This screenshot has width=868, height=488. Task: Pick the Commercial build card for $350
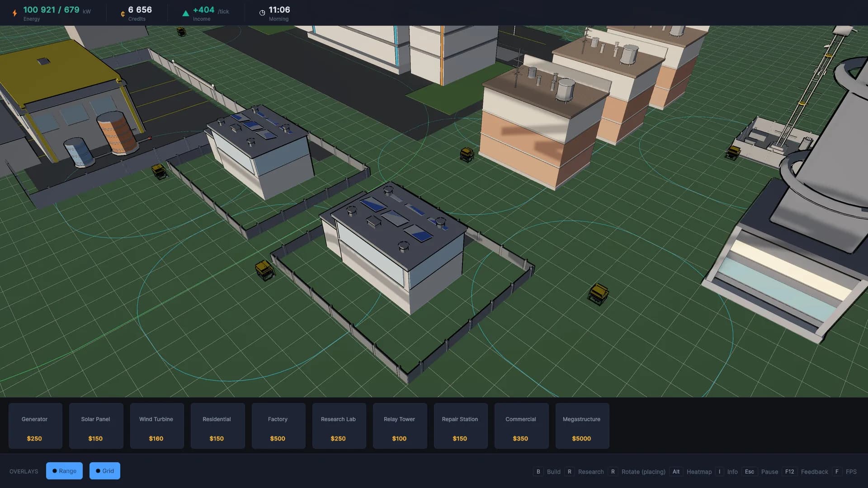(x=521, y=426)
